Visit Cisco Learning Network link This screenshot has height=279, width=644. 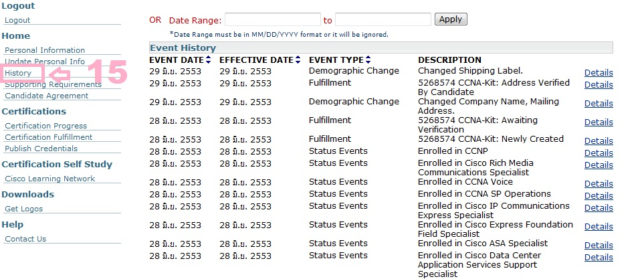(49, 179)
